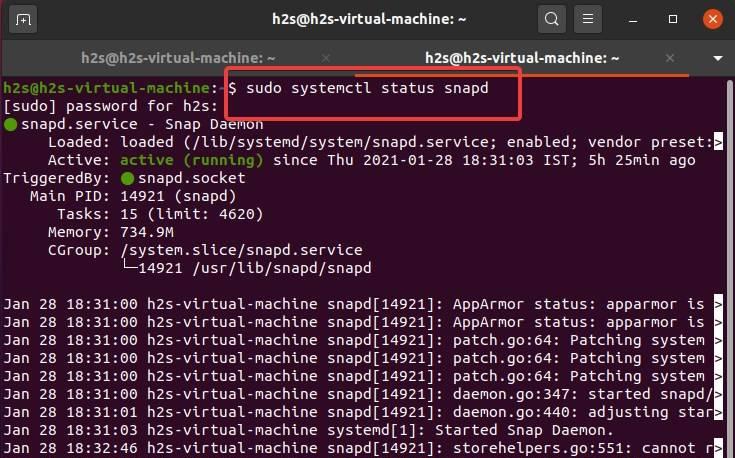Open a new terminal tab with plus icon

pos(23,20)
